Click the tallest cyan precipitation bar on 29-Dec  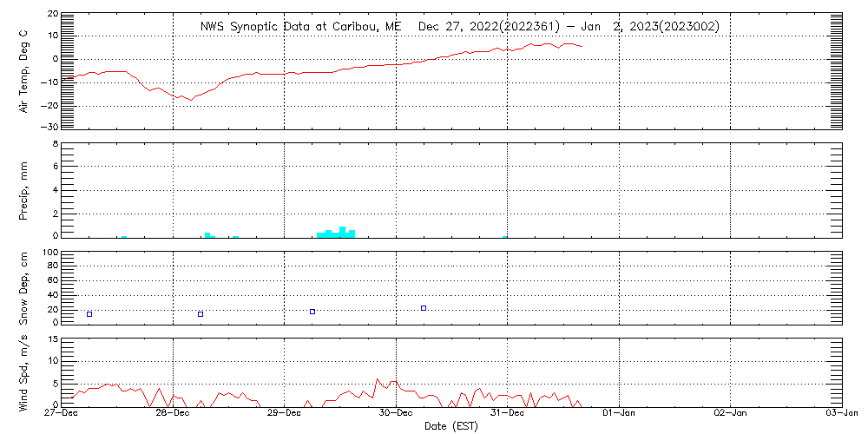343,232
